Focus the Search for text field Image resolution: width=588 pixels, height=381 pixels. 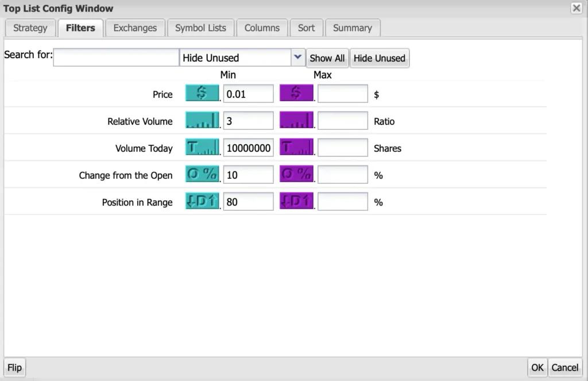pyautogui.click(x=116, y=58)
